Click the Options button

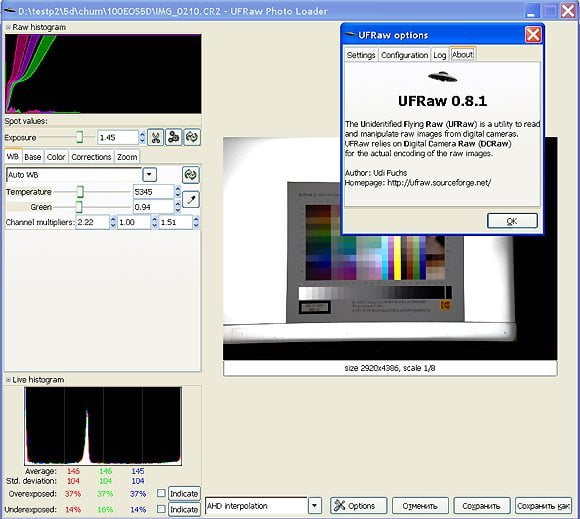(x=358, y=506)
